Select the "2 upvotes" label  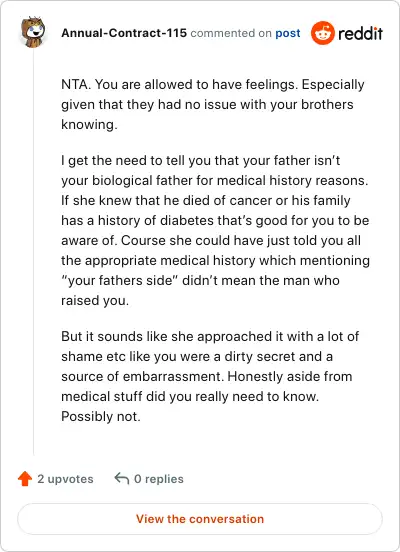65,479
